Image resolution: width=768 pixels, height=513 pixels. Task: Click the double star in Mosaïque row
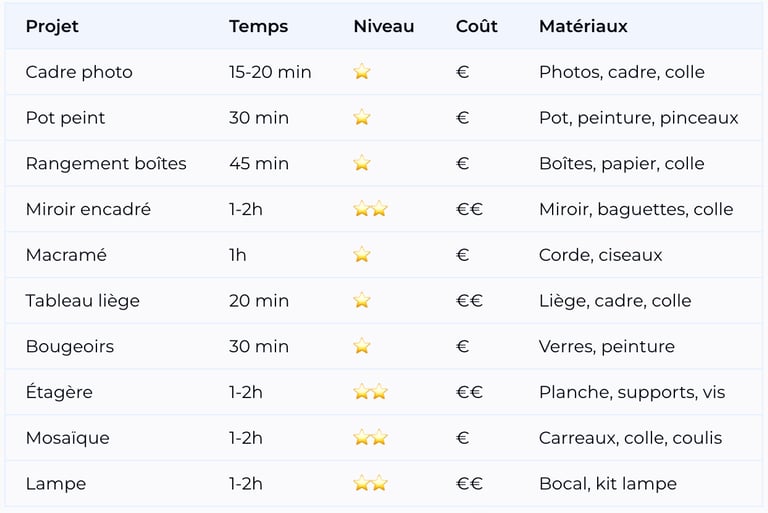click(x=370, y=438)
